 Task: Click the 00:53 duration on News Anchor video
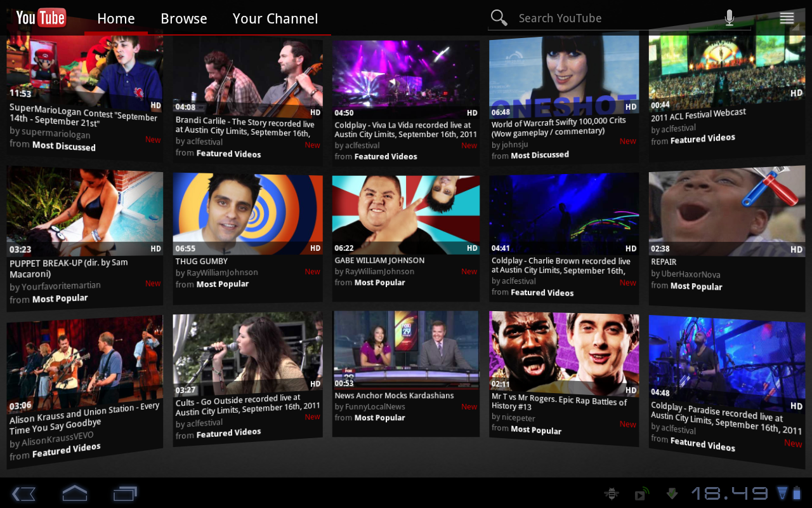pyautogui.click(x=344, y=384)
